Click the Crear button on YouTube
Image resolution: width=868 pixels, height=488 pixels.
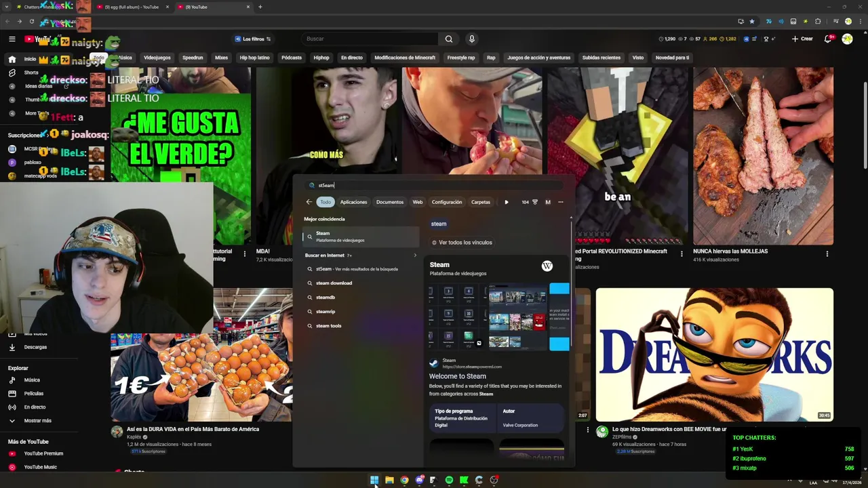(802, 39)
